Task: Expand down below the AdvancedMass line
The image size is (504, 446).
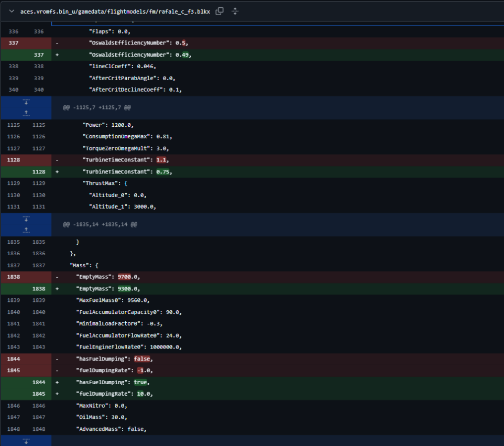Action: (26, 441)
